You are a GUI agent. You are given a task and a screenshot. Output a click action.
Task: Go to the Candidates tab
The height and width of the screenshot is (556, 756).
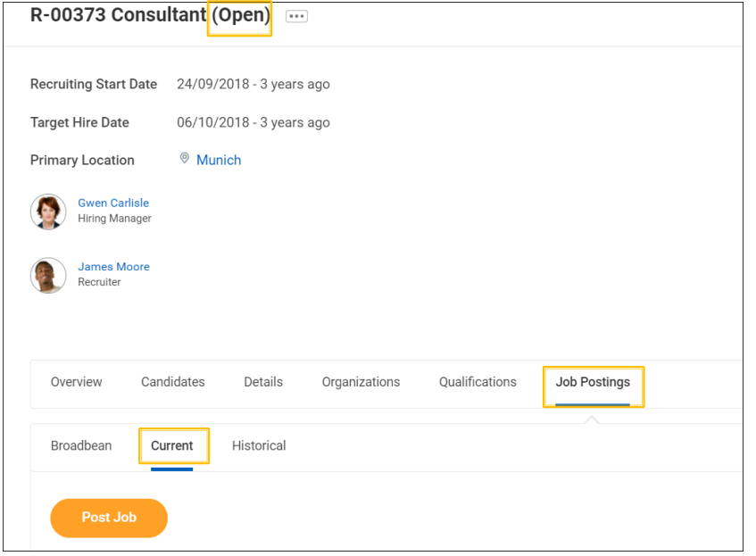173,382
